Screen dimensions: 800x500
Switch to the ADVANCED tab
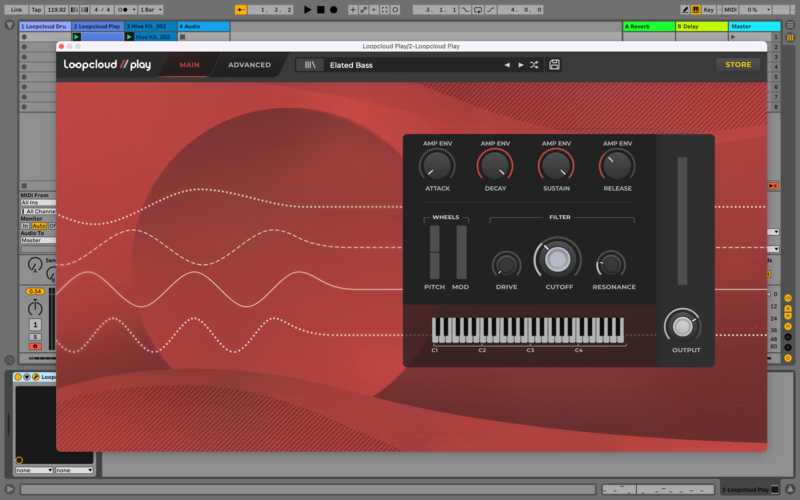(x=249, y=65)
